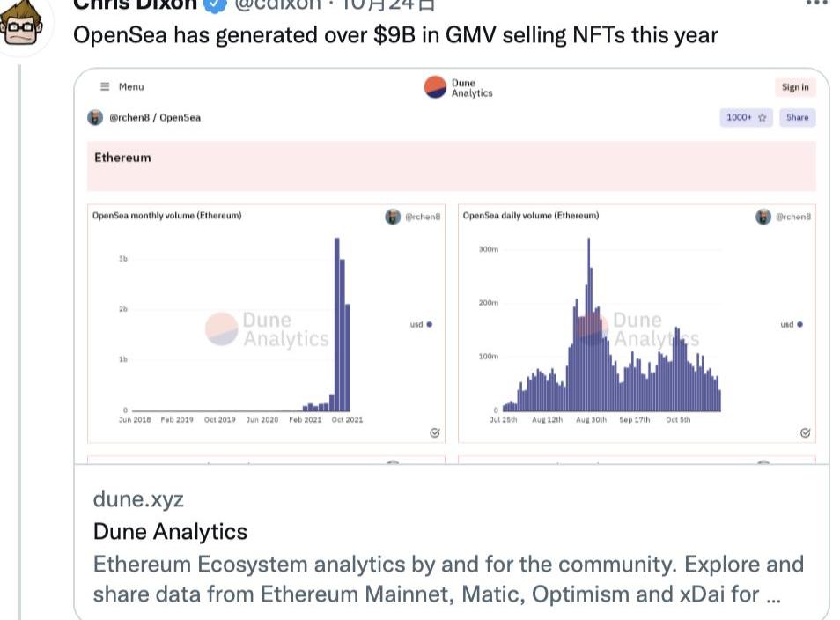The height and width of the screenshot is (620, 840).
Task: Click rchen8 avatar on daily volume chart
Action: [x=763, y=216]
